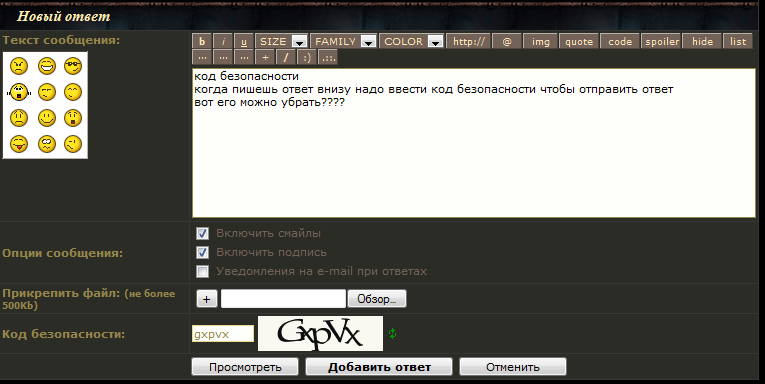Click the Просмотреть preview button
This screenshot has width=765, height=384.
(x=245, y=367)
